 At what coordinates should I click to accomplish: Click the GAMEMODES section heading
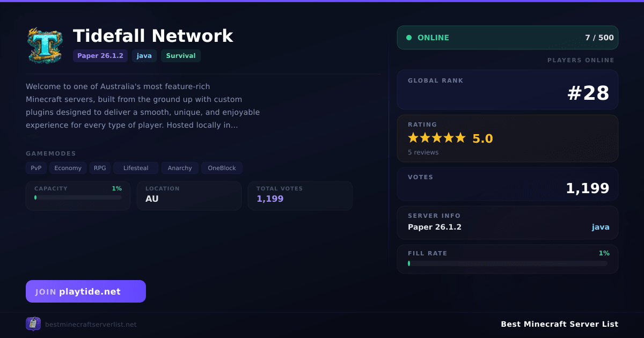[51, 153]
